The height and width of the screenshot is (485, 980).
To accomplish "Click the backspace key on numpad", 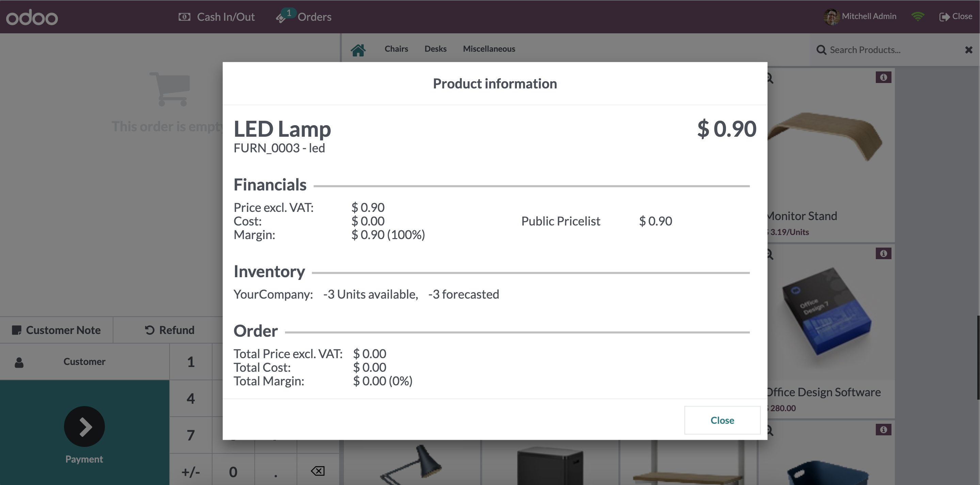I will coord(318,471).
